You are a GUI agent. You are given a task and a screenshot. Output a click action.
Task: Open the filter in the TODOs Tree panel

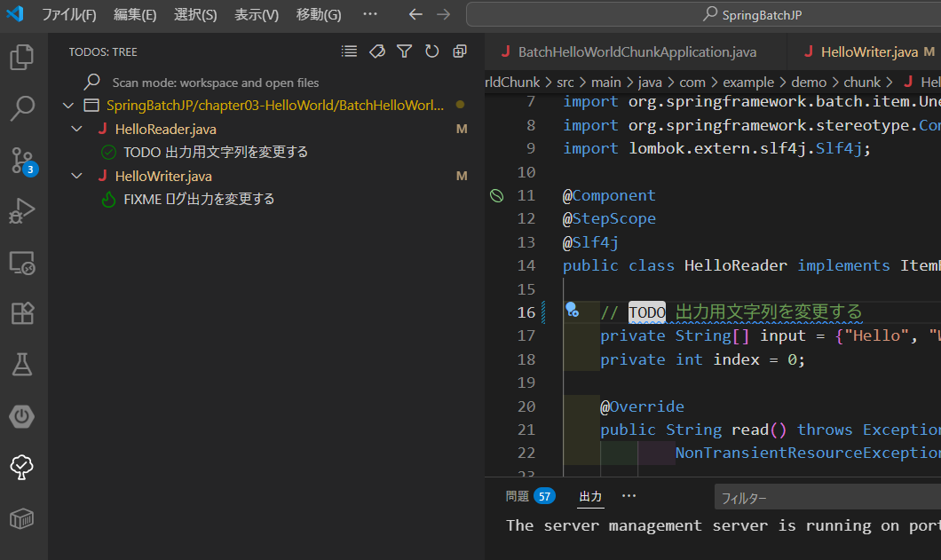tap(404, 51)
